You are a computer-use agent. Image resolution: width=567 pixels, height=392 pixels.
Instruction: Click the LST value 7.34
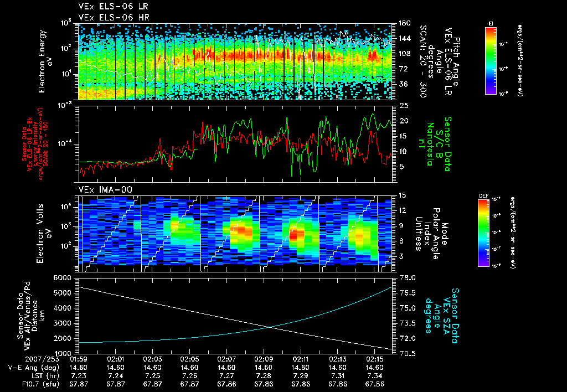pos(374,376)
